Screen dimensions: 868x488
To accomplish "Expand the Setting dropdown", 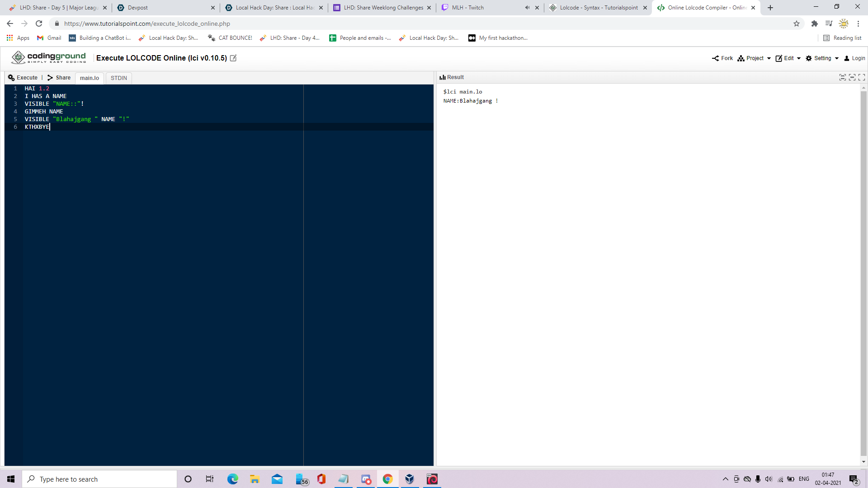I will click(x=822, y=58).
